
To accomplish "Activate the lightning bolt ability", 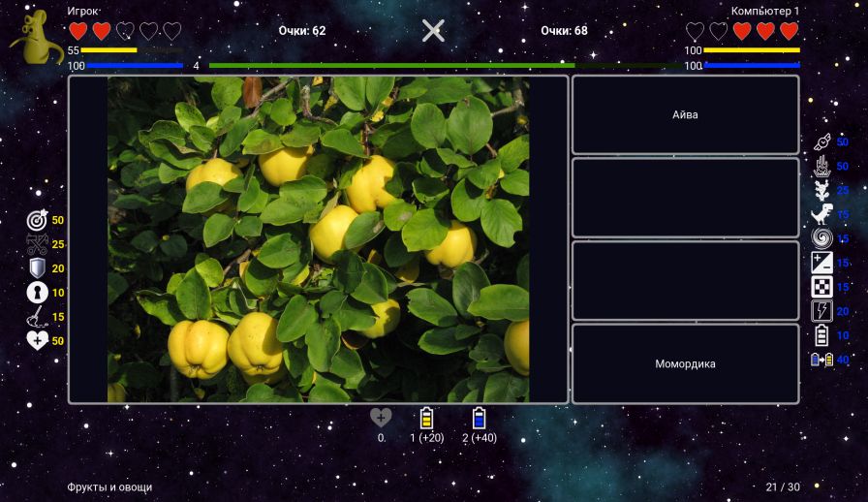I will pos(821,311).
